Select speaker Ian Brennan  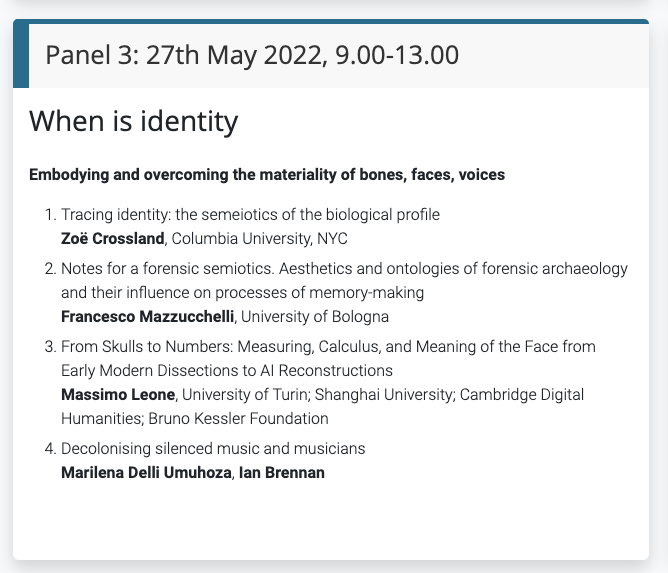point(280,473)
